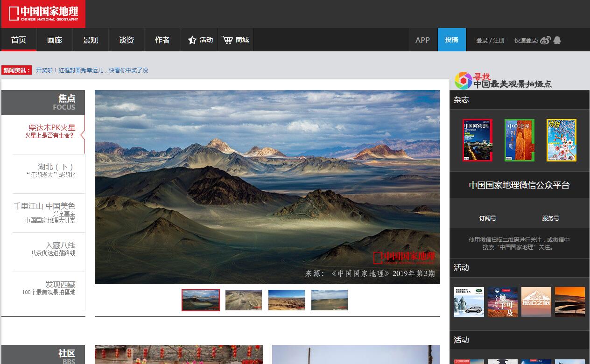
Task: Switch to the 服务号 WeChat tab
Action: 550,218
